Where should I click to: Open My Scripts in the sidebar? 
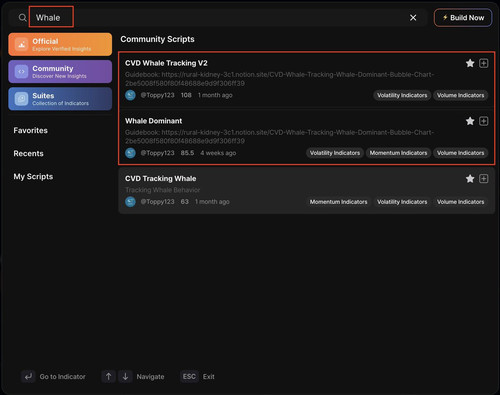(x=33, y=176)
